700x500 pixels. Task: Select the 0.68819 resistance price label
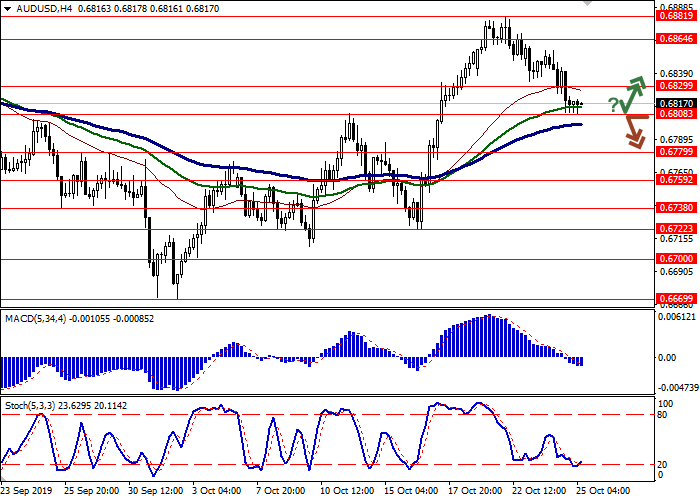pyautogui.click(x=676, y=16)
